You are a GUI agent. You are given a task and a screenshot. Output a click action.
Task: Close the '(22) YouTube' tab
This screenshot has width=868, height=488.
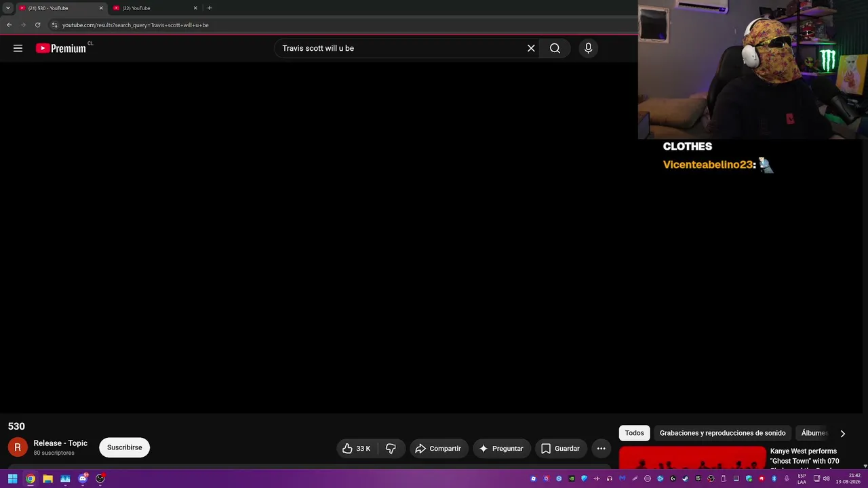195,8
